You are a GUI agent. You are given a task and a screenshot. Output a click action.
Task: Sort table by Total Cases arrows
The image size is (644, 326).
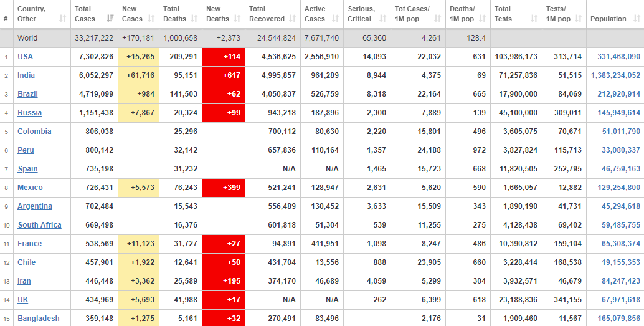click(110, 19)
